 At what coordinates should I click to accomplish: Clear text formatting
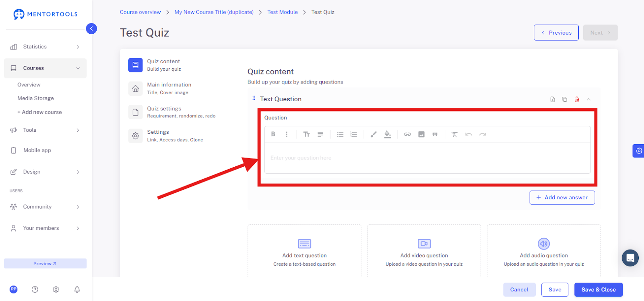click(454, 134)
